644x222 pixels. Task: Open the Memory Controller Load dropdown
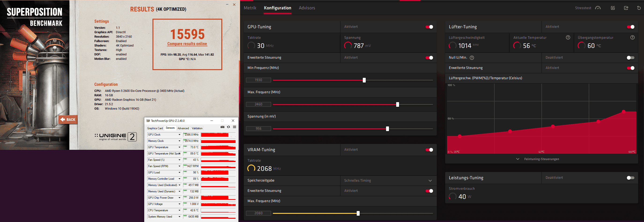tap(179, 179)
